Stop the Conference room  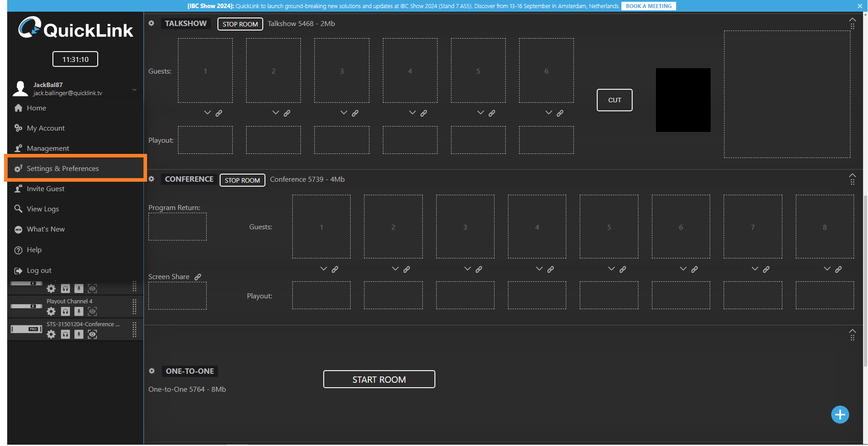coord(243,180)
